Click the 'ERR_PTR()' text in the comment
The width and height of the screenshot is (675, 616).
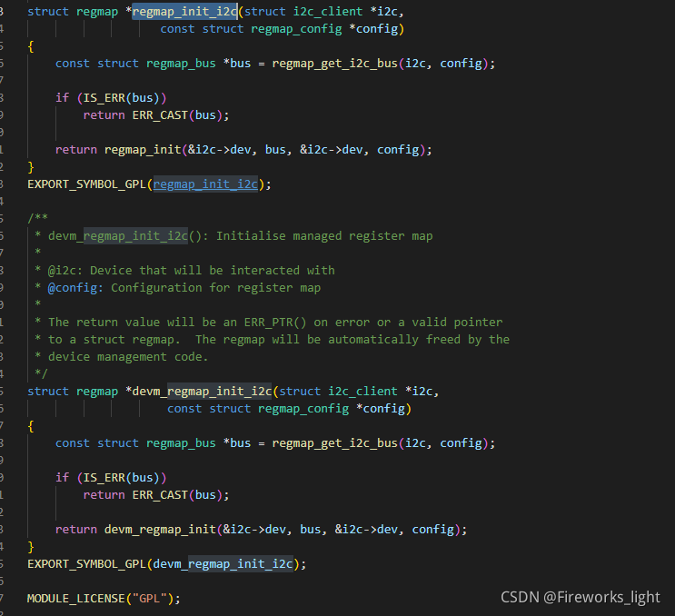[275, 323]
